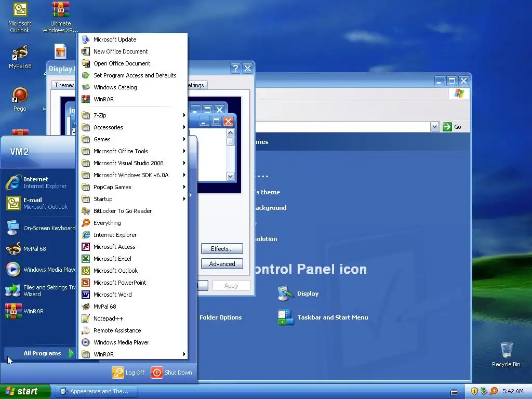The height and width of the screenshot is (399, 532).
Task: Select Microsoft Outlook desktop icon
Action: [x=20, y=18]
